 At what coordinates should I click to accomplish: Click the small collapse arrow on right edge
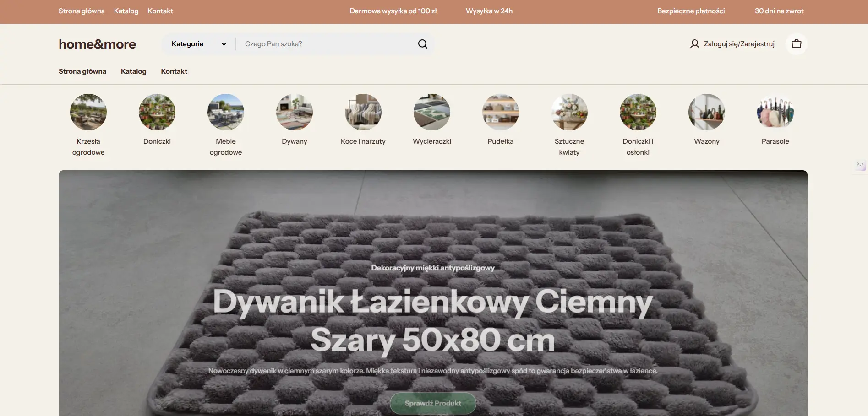pos(860,165)
